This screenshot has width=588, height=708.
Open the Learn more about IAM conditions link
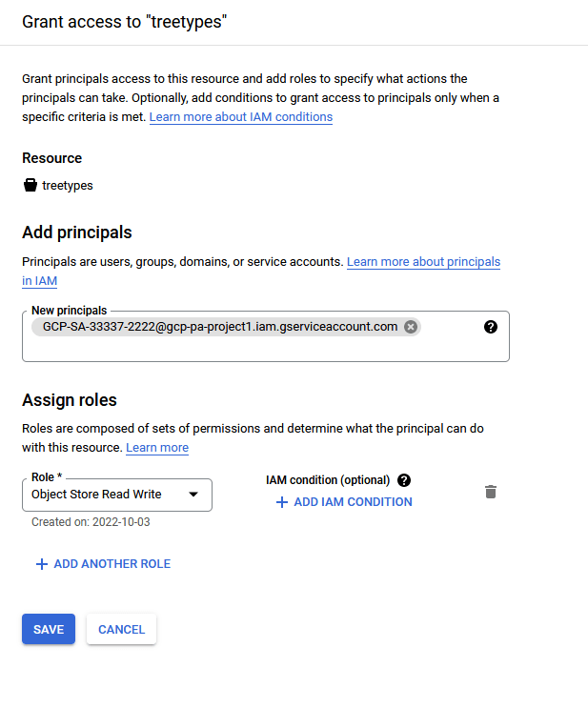click(241, 117)
